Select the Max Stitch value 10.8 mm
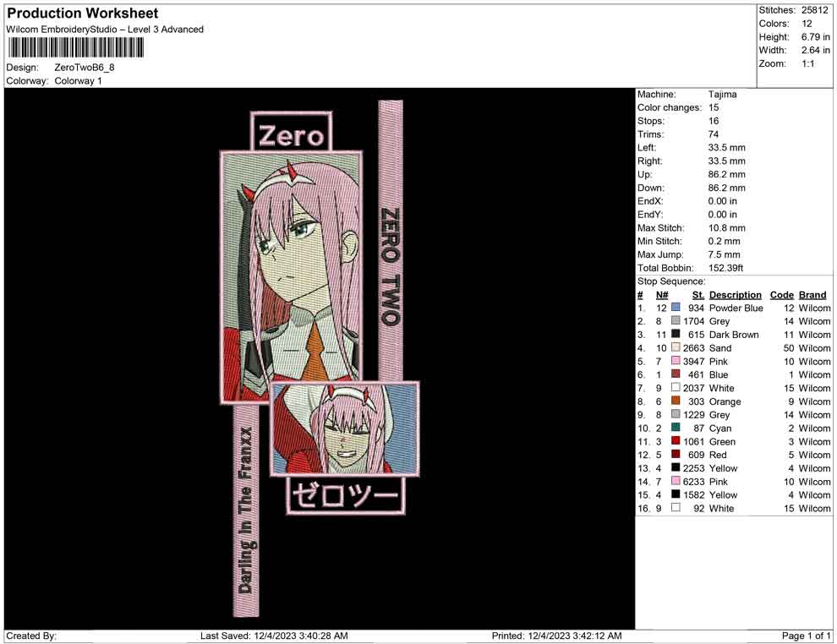This screenshot has width=837, height=644. (726, 228)
